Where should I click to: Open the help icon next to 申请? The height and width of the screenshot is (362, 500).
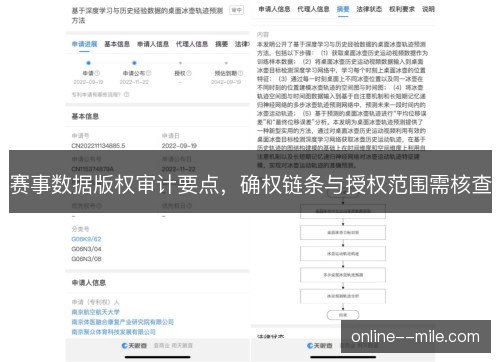coord(97,73)
